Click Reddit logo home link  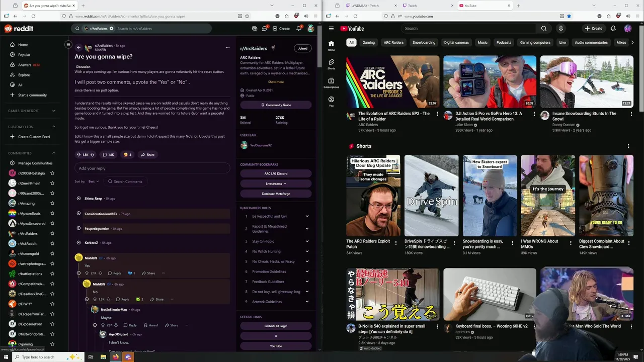pyautogui.click(x=19, y=29)
